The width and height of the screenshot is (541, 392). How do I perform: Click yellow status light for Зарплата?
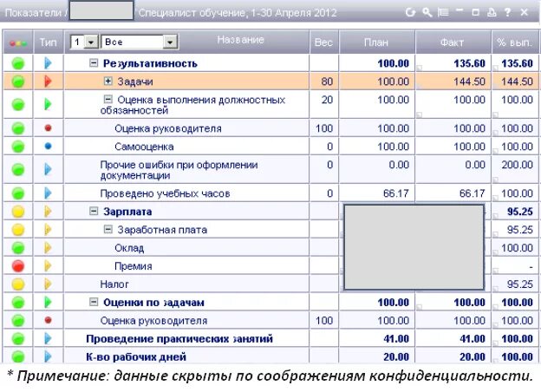[x=18, y=212]
